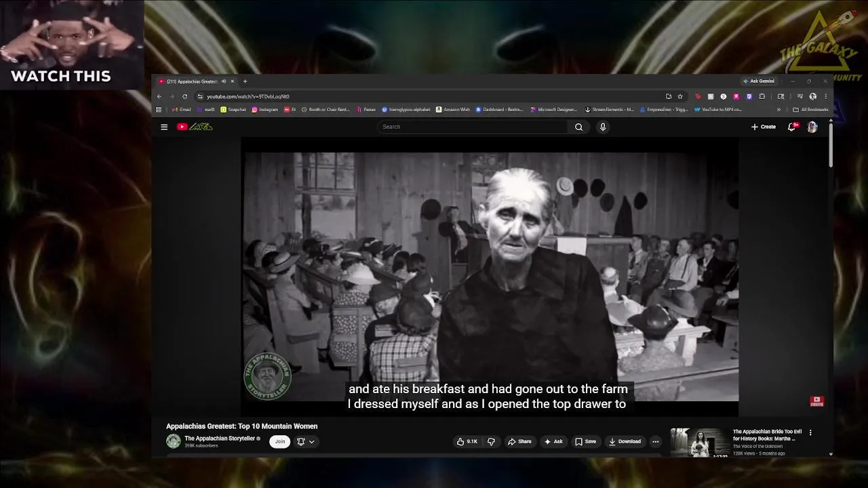Dislike the video with thumbs-down
The width and height of the screenshot is (868, 488).
tap(491, 441)
